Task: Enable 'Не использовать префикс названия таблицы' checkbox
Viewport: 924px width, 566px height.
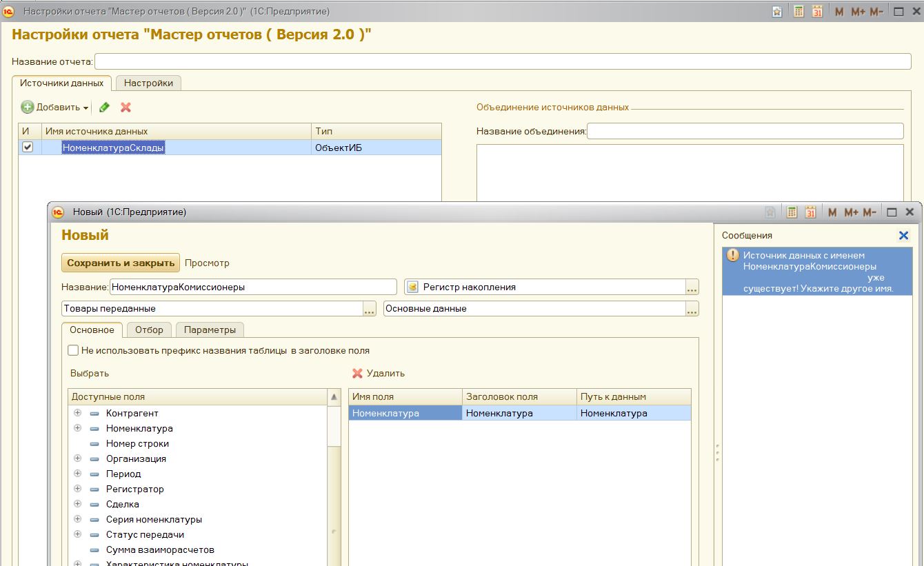Action: pyautogui.click(x=73, y=350)
